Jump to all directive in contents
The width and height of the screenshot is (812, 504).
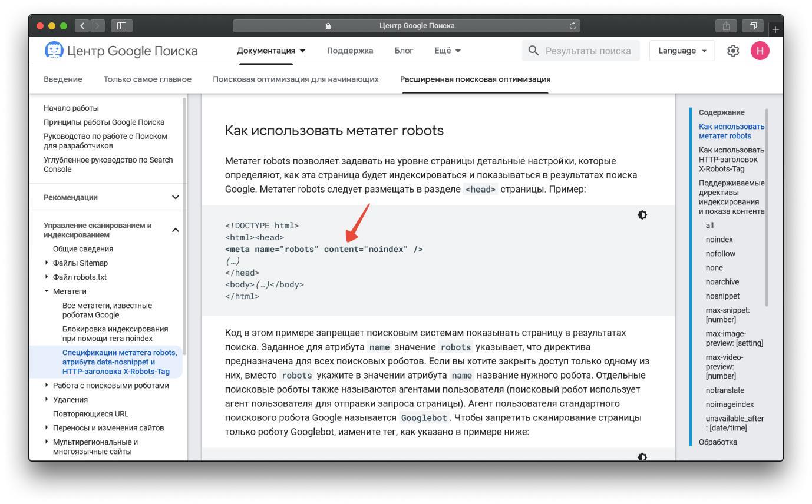click(709, 226)
